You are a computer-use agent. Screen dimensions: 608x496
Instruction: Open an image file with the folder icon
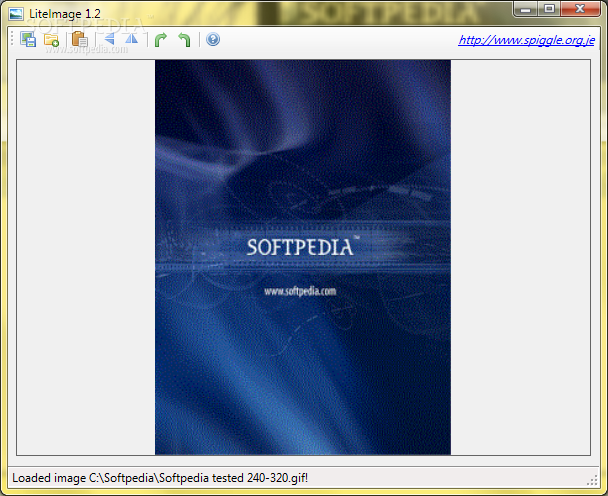click(51, 40)
